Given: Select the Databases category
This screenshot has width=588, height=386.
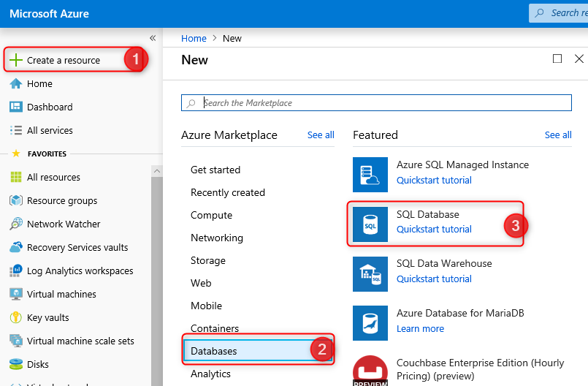Looking at the screenshot, I should tap(258, 351).
